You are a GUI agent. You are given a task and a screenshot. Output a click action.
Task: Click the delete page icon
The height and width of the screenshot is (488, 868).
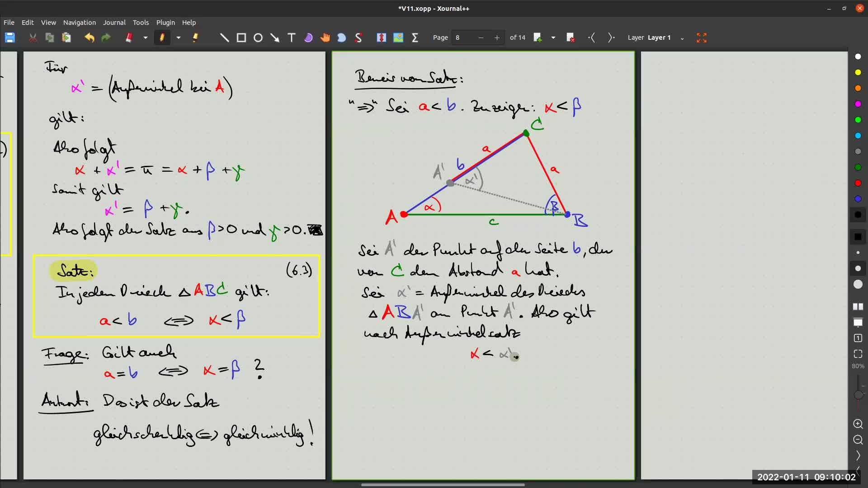coord(571,38)
